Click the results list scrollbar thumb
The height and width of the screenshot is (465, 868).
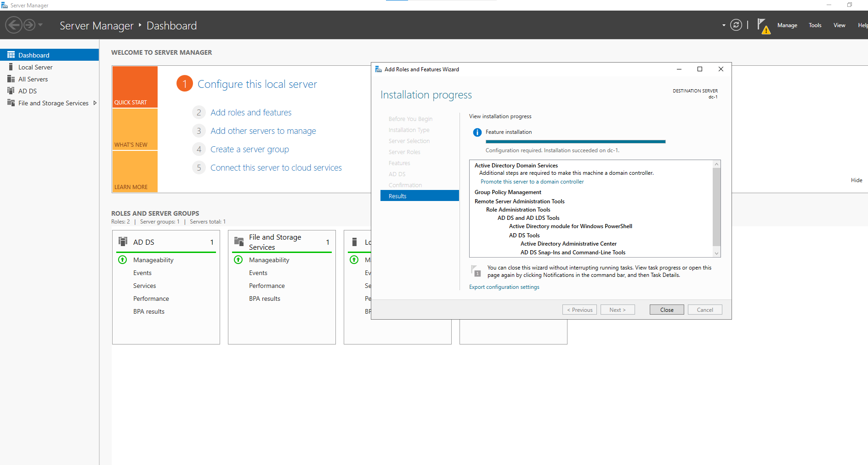tap(716, 207)
